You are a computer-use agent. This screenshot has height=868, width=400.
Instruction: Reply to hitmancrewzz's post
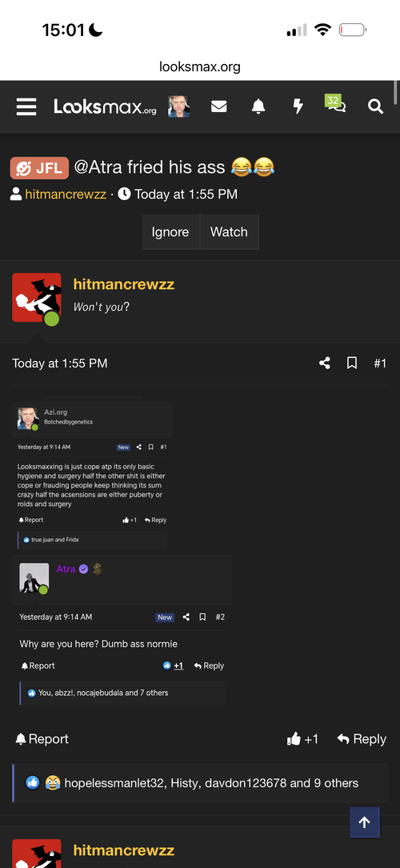click(362, 739)
